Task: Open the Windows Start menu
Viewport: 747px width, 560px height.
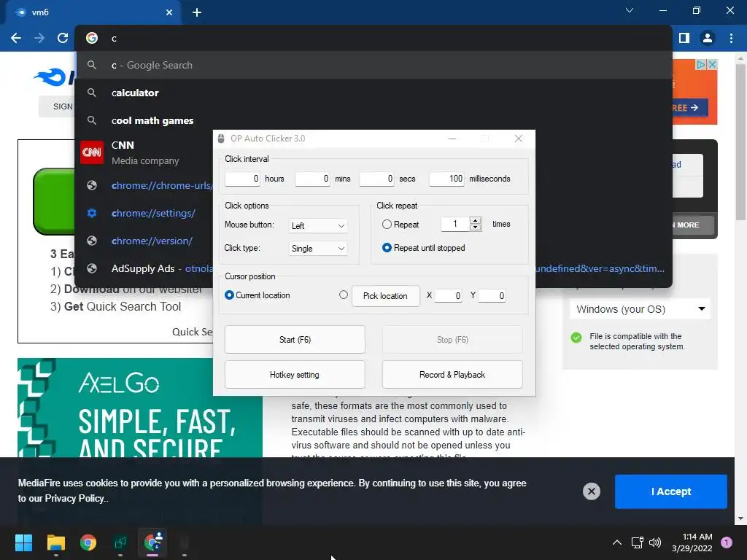Action: click(x=23, y=542)
